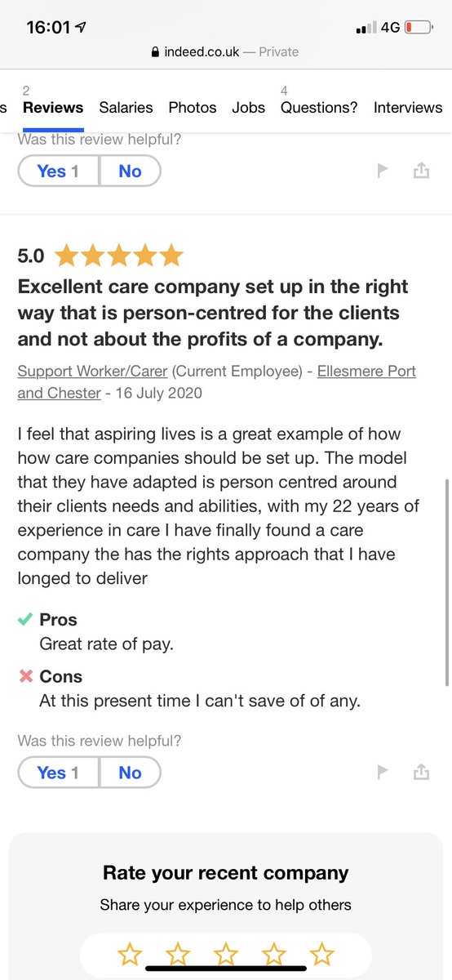Tap share icon beside top review
The height and width of the screenshot is (980, 452).
[x=421, y=171]
